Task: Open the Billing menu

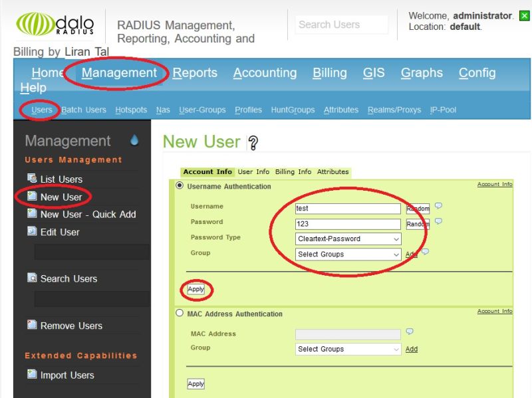Action: pyautogui.click(x=330, y=73)
